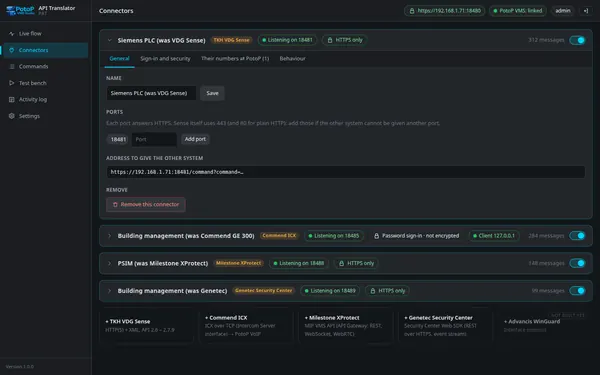The image size is (600, 375).
Task: Switch off the PSIM Milestone XProtect connector
Action: [x=577, y=263]
